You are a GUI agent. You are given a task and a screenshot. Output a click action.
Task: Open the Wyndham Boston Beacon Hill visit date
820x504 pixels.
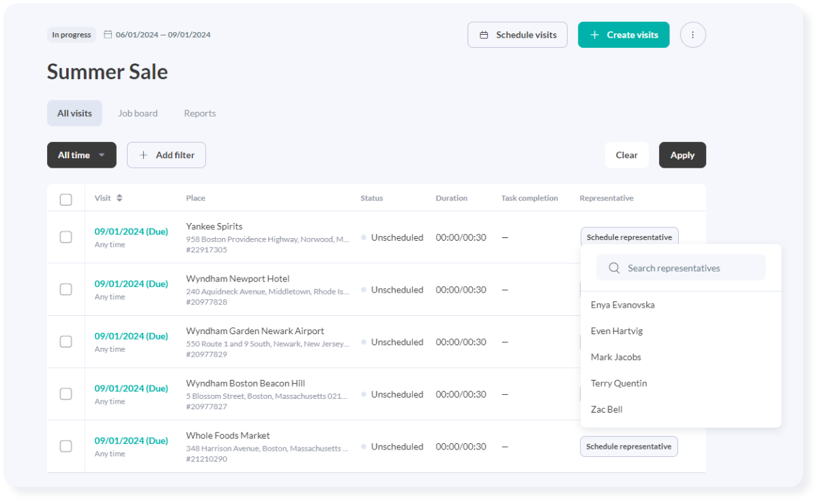coord(131,389)
